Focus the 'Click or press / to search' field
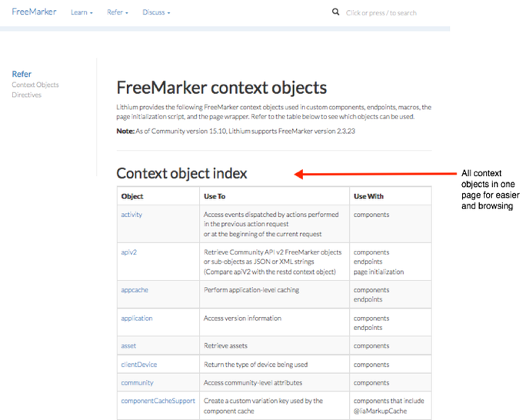526x420 pixels. tap(381, 13)
